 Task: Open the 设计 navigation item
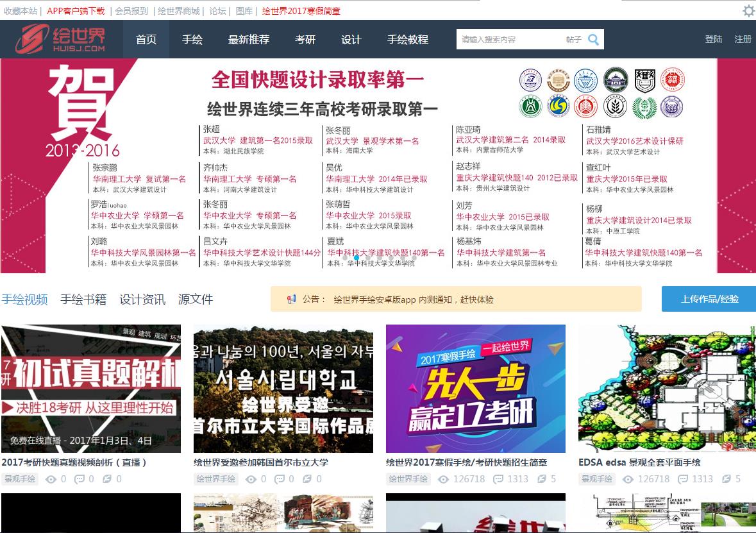[x=351, y=40]
